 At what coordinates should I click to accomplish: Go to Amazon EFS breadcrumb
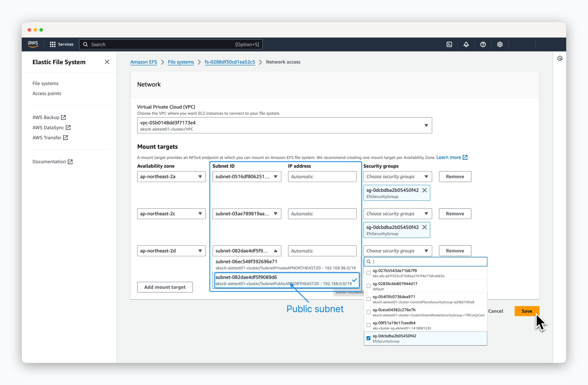[x=144, y=62]
